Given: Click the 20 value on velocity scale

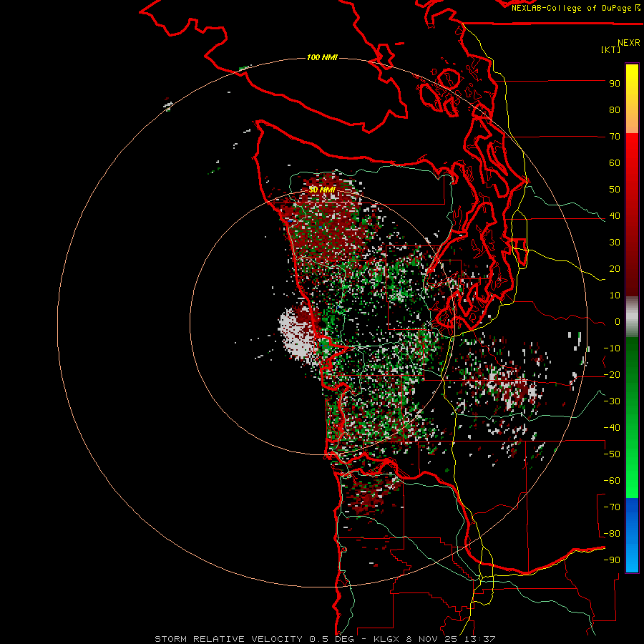Looking at the screenshot, I should click(615, 269).
